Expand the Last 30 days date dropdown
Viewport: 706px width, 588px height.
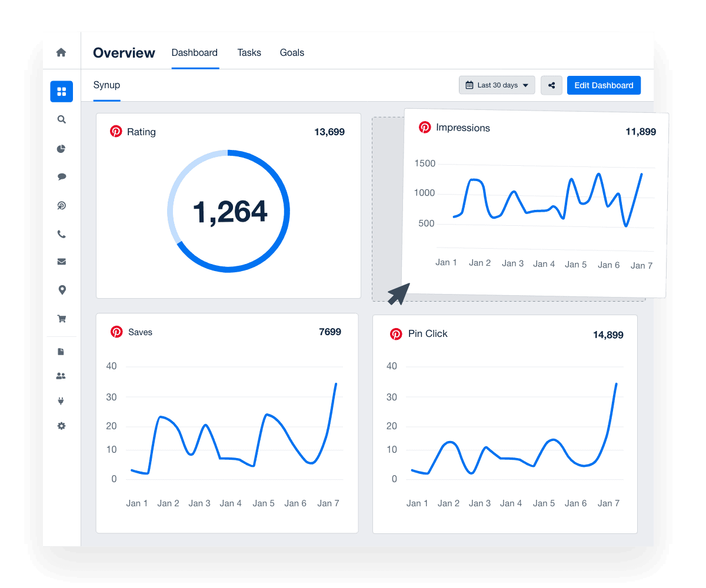pos(497,85)
